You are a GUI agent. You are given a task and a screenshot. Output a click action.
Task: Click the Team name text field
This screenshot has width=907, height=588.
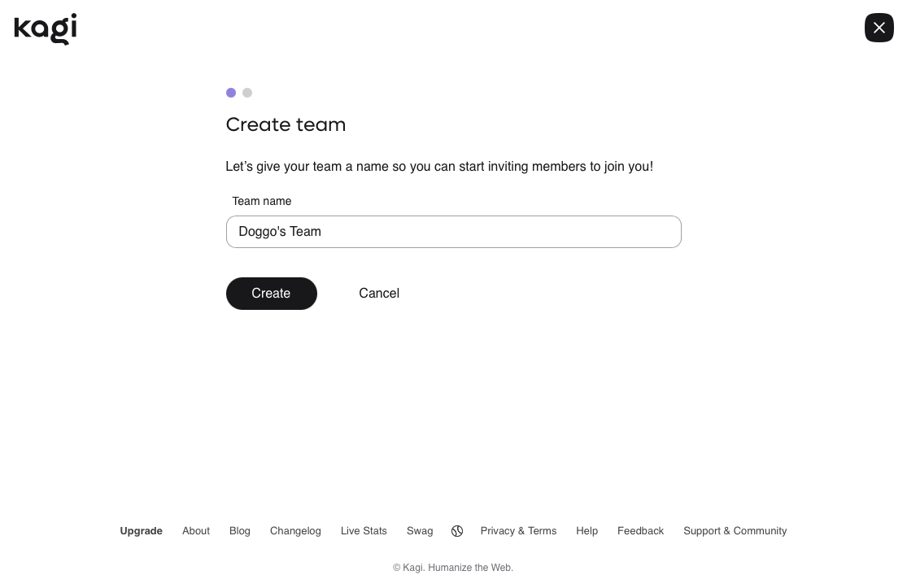click(x=453, y=232)
